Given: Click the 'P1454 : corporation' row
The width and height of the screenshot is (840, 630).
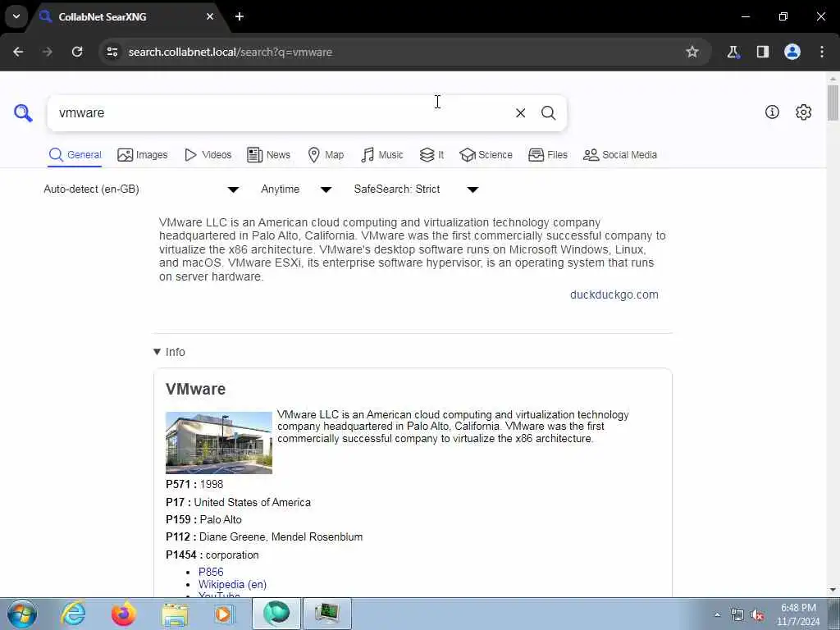Looking at the screenshot, I should point(212,555).
